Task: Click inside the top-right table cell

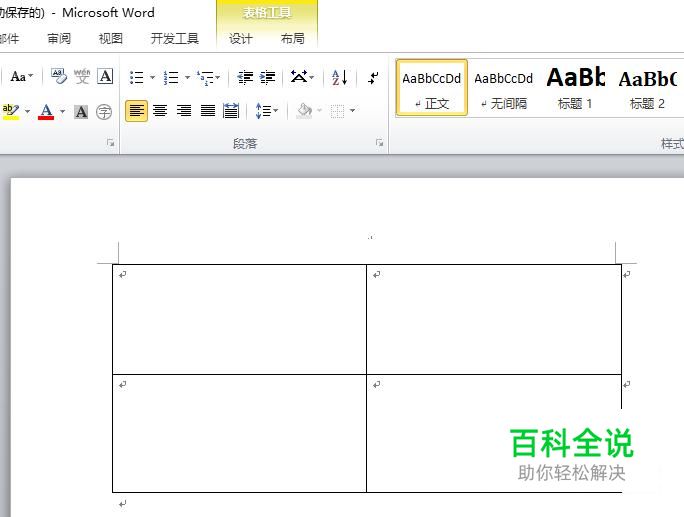Action: (x=494, y=319)
